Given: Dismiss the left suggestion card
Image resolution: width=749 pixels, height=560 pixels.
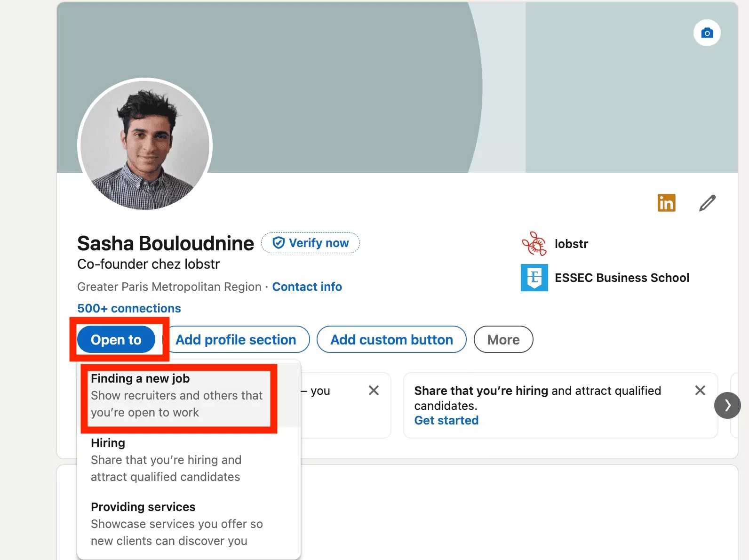Looking at the screenshot, I should [374, 390].
